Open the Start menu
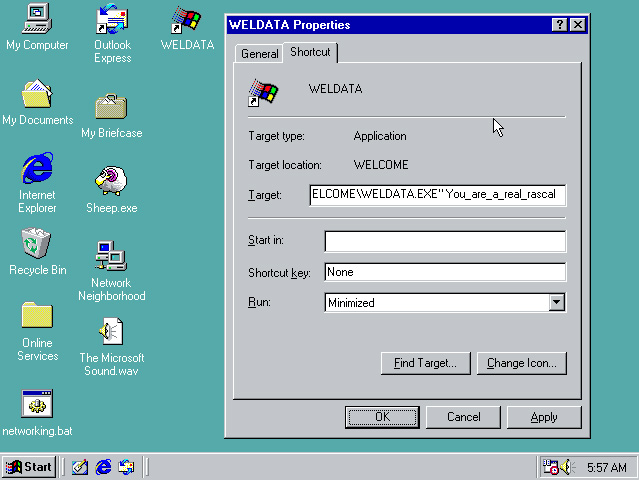639x480 pixels. pyautogui.click(x=29, y=467)
